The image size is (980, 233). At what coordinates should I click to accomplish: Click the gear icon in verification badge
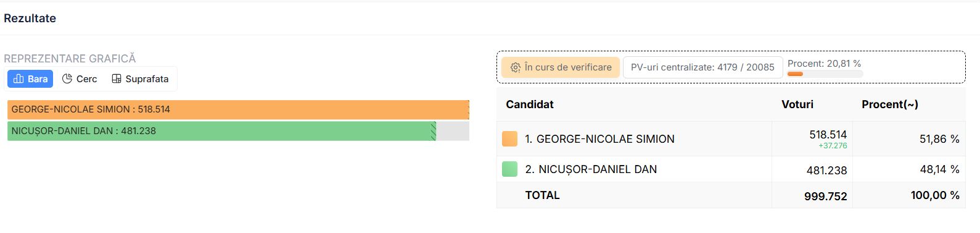point(516,67)
